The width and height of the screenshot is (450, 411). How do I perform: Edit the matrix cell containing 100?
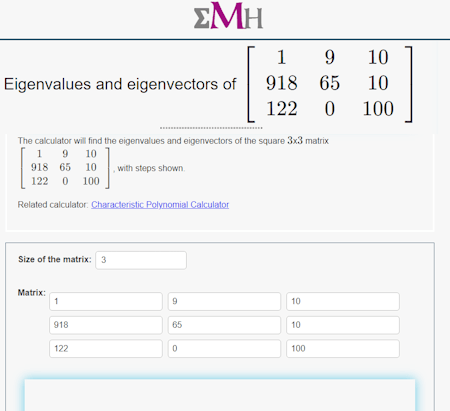tap(343, 349)
